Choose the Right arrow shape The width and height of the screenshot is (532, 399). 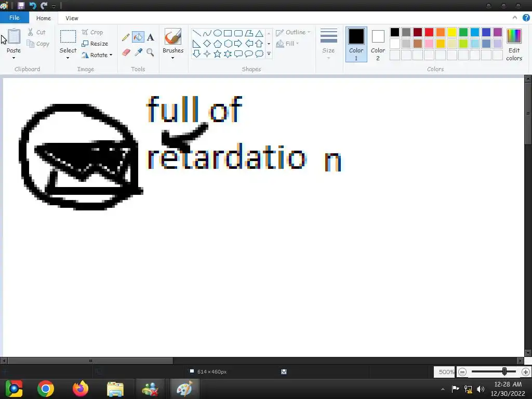238,44
